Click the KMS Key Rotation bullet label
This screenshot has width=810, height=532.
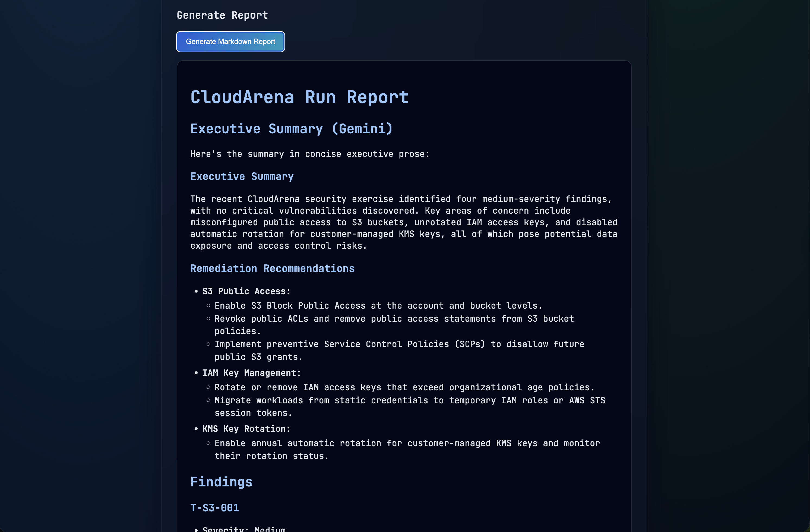click(246, 429)
